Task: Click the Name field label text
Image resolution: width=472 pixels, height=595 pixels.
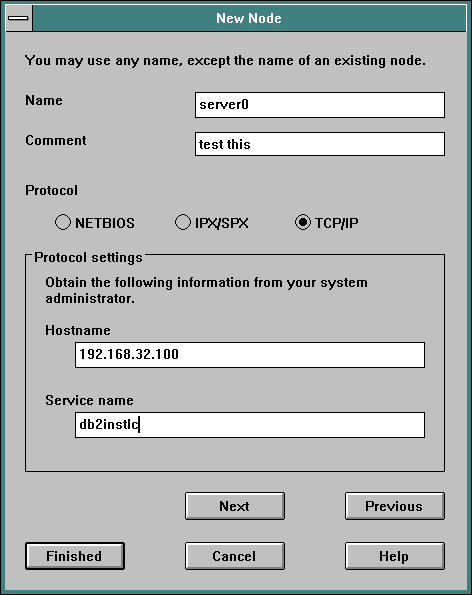Action: 44,101
